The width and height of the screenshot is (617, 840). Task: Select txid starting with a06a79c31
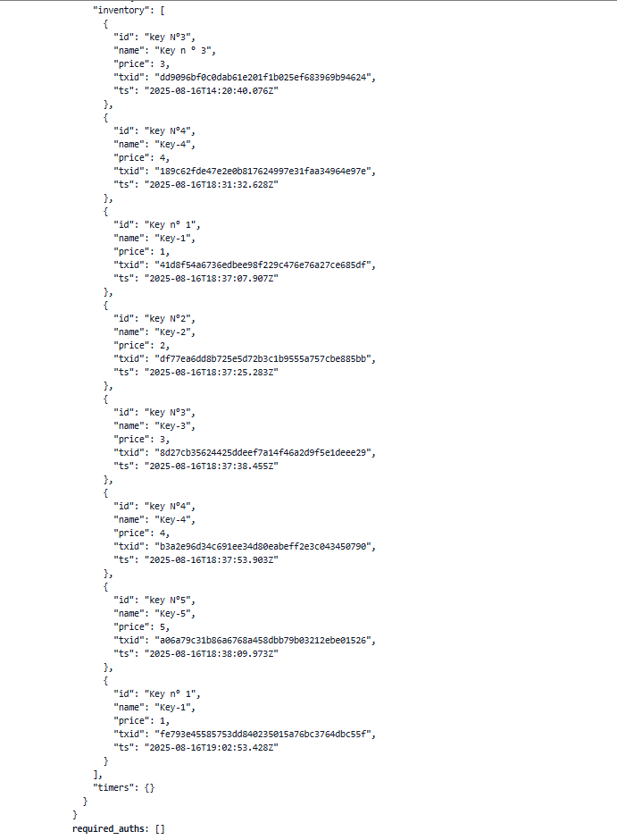click(263, 640)
